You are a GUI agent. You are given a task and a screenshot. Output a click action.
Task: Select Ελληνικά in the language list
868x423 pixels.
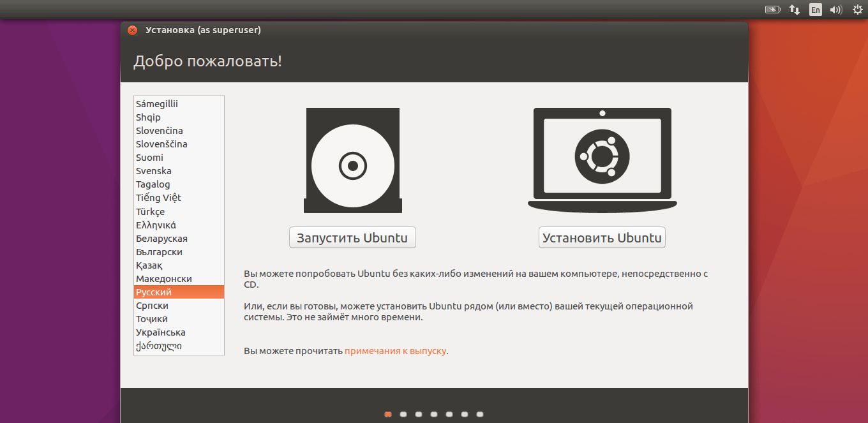click(x=179, y=225)
